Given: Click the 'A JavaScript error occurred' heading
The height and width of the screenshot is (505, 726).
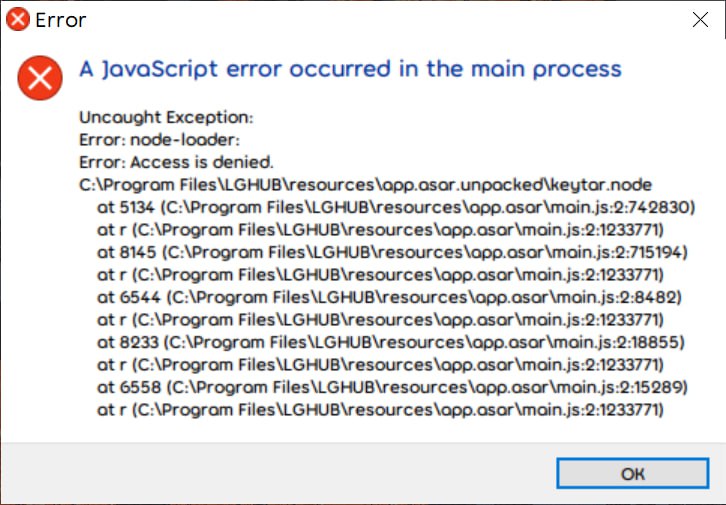Looking at the screenshot, I should pos(350,69).
